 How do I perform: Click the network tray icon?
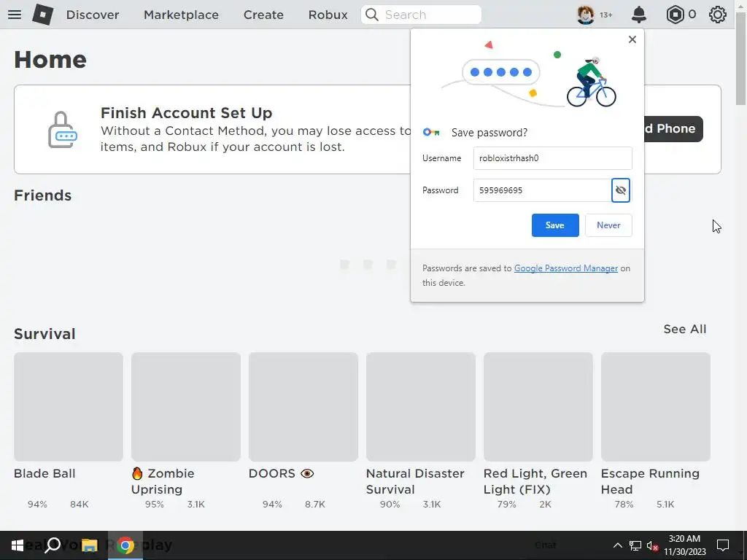635,545
